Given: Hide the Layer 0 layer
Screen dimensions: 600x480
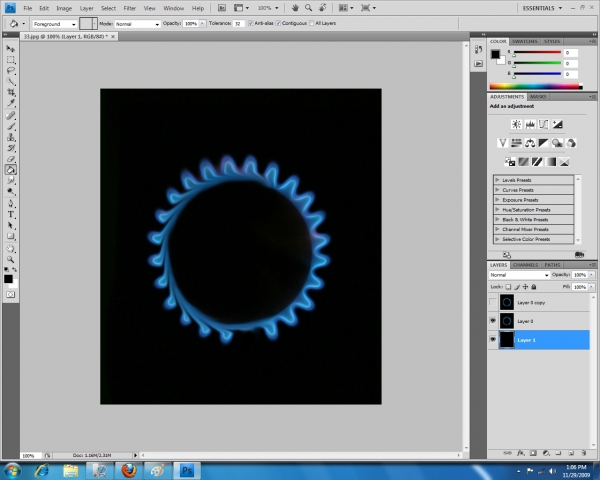Looking at the screenshot, I should (x=493, y=321).
